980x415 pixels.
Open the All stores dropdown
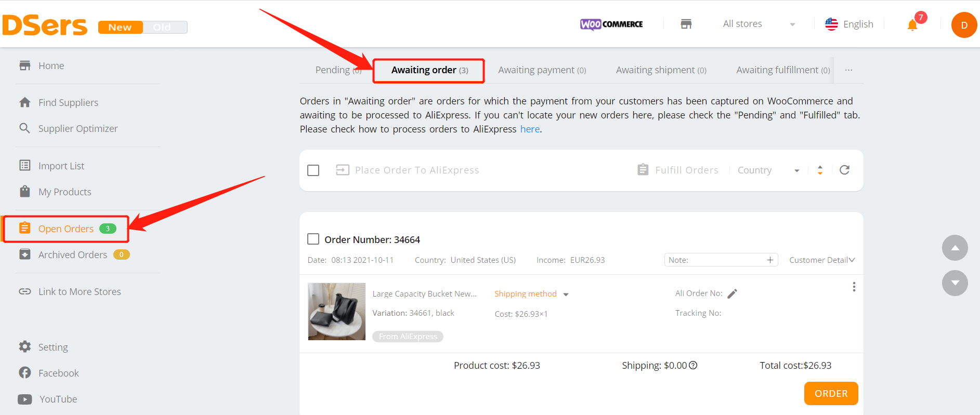point(759,24)
